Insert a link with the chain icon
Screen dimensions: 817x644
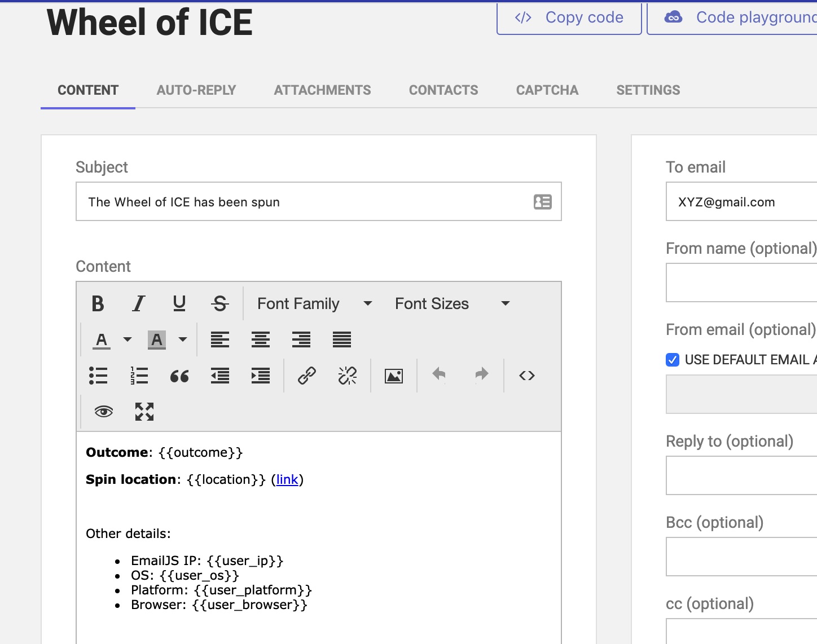[306, 376]
